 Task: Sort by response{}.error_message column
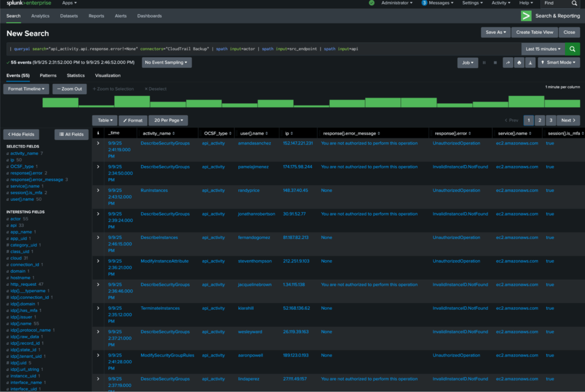point(351,134)
